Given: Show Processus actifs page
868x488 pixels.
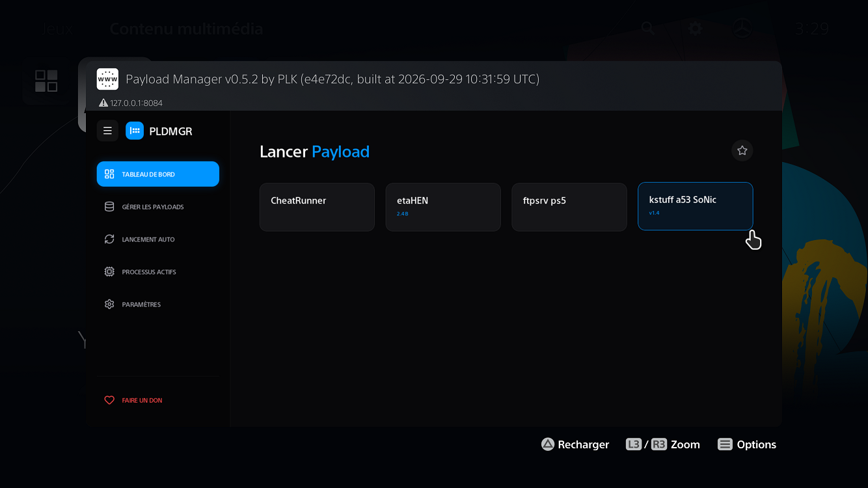Looking at the screenshot, I should click(158, 272).
